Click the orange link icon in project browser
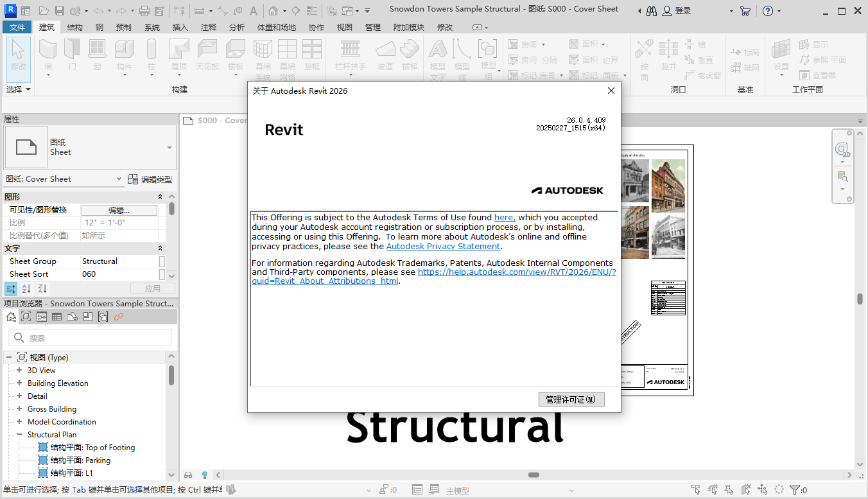 click(x=118, y=317)
